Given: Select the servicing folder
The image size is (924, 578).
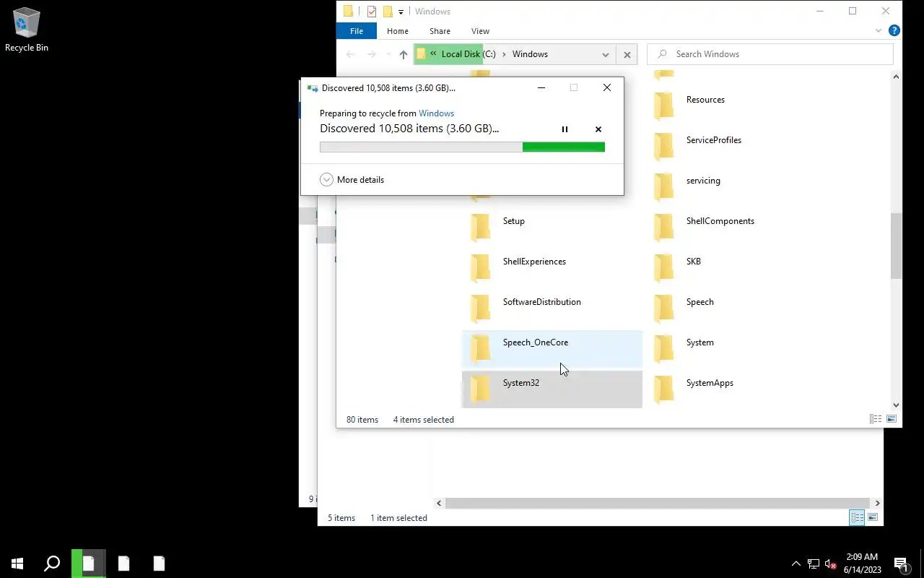Looking at the screenshot, I should (736, 186).
